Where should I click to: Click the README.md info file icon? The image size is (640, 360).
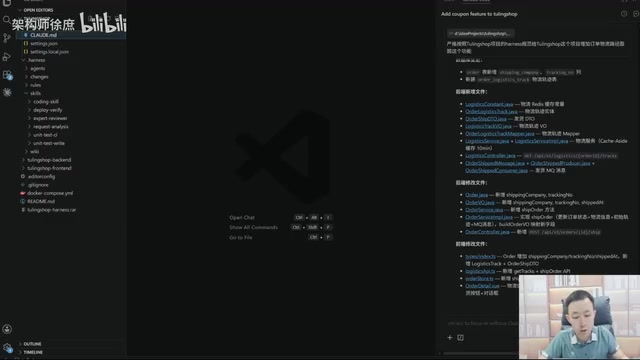tap(23, 201)
